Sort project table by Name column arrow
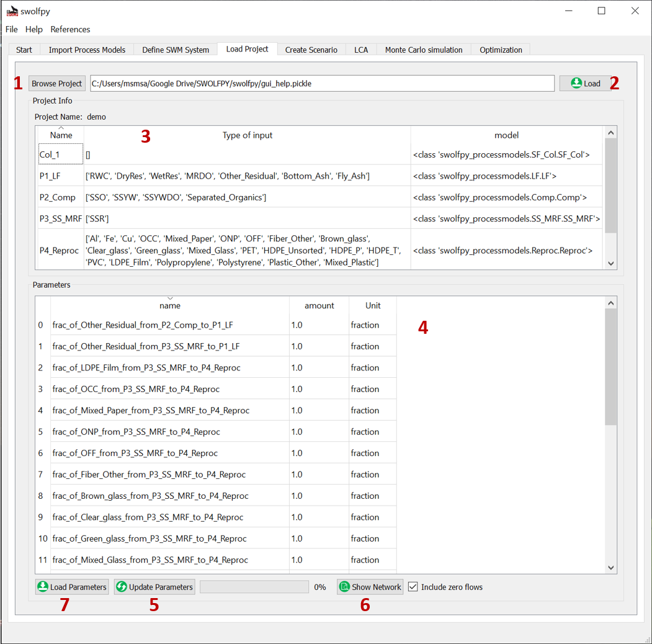Viewport: 652px width, 644px height. (x=61, y=128)
